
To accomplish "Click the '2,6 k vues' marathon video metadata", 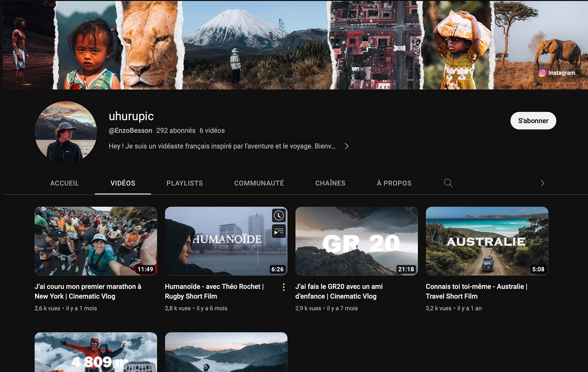I will (x=66, y=308).
